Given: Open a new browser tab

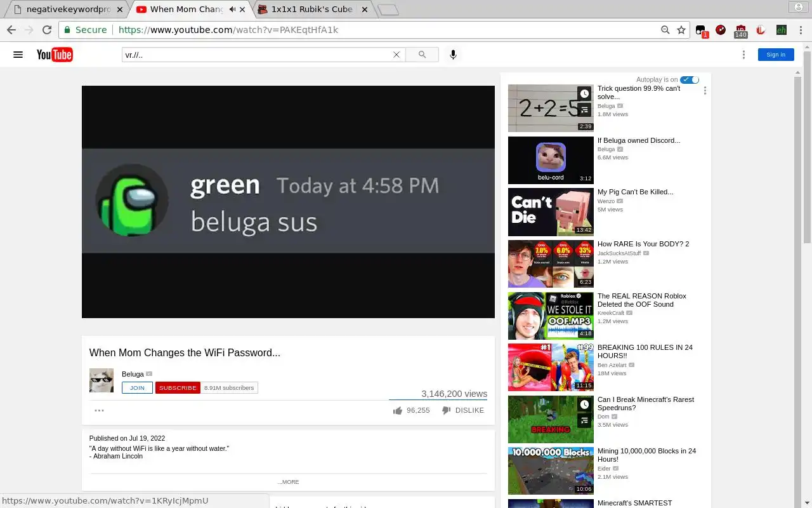Looking at the screenshot, I should point(388,10).
